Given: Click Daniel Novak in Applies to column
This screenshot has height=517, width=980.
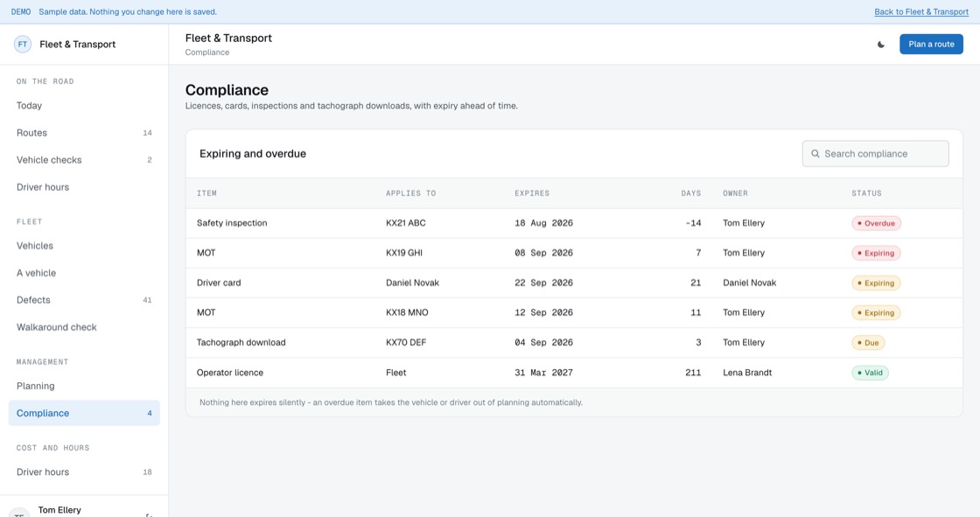Looking at the screenshot, I should [412, 283].
